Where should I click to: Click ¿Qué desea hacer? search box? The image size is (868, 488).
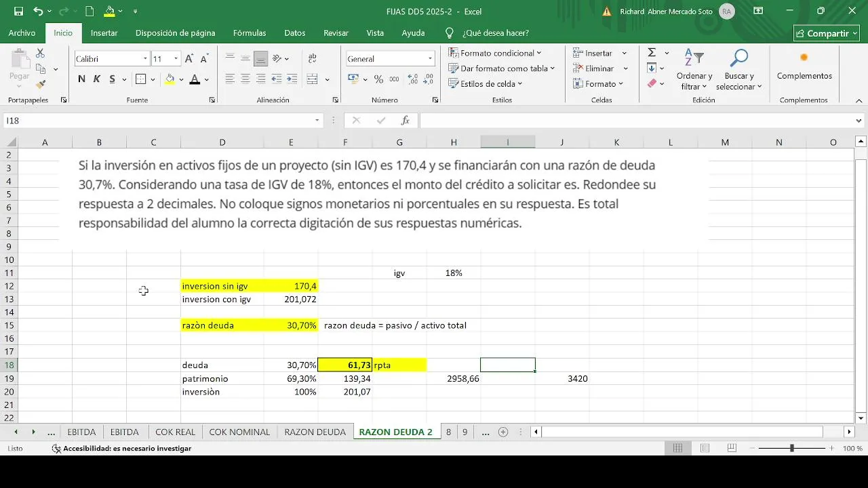point(495,33)
